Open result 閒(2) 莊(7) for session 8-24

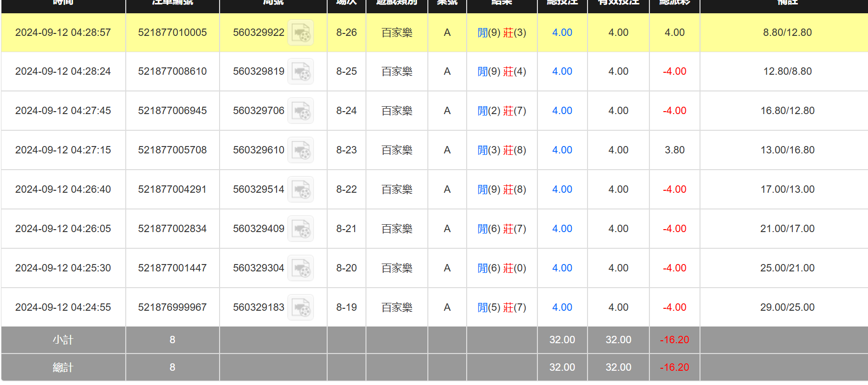(502, 111)
